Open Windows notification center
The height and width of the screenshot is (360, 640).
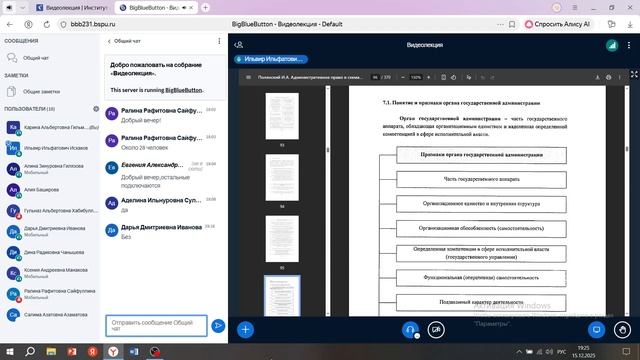click(627, 351)
